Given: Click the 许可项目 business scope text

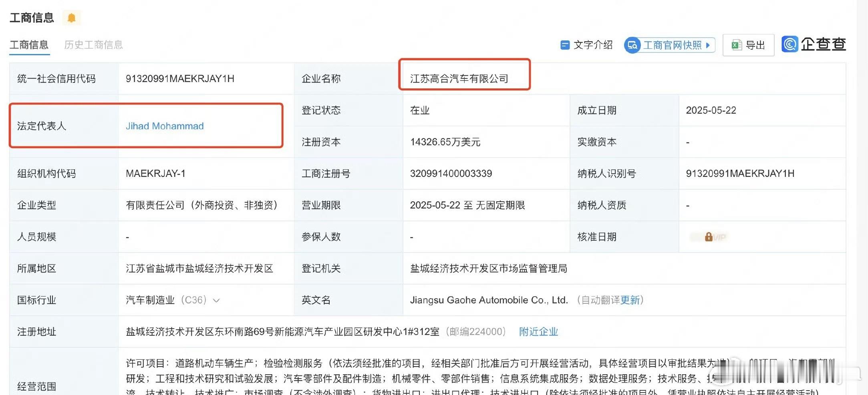Looking at the screenshot, I should pyautogui.click(x=145, y=363).
